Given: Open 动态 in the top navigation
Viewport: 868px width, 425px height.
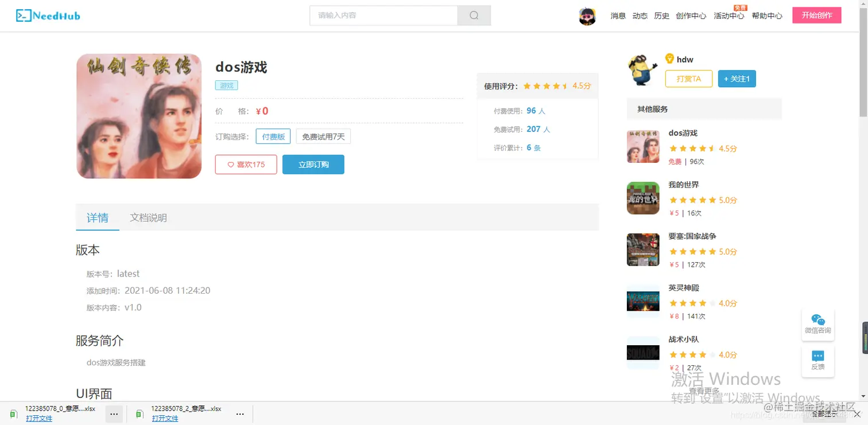Looking at the screenshot, I should click(x=640, y=16).
